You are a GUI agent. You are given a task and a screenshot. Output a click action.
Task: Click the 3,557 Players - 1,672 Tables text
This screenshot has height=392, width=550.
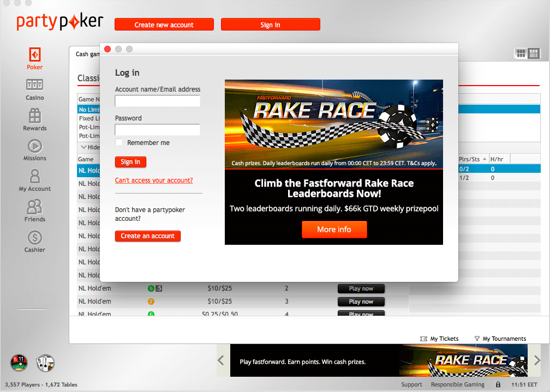click(x=41, y=384)
